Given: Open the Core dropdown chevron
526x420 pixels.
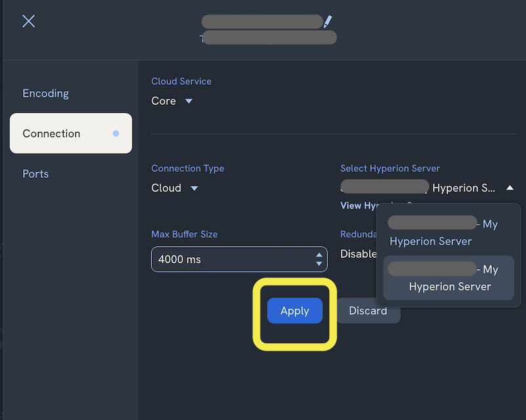Looking at the screenshot, I should [x=188, y=101].
